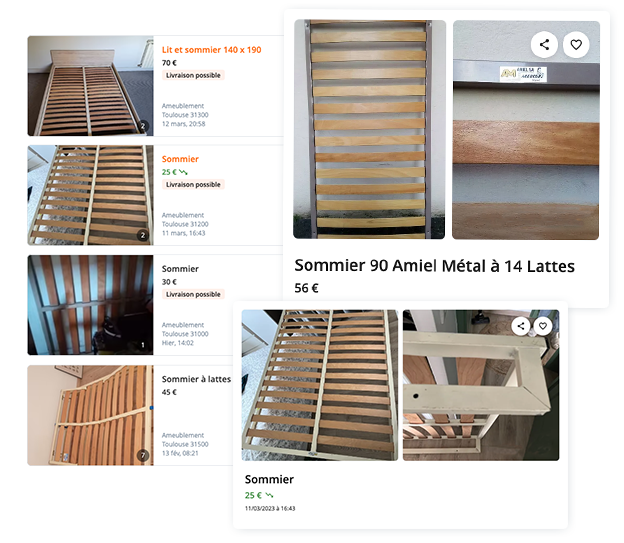Image resolution: width=624 pixels, height=543 pixels.
Task: View metal slatted frame photo of Amiel sommier
Action: pyautogui.click(x=369, y=129)
